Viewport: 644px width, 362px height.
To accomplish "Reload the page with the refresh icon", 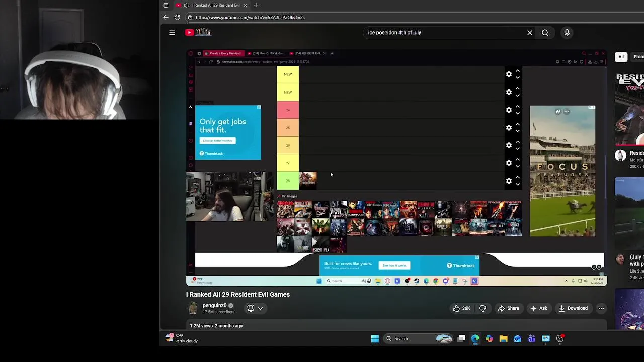I will [x=177, y=17].
